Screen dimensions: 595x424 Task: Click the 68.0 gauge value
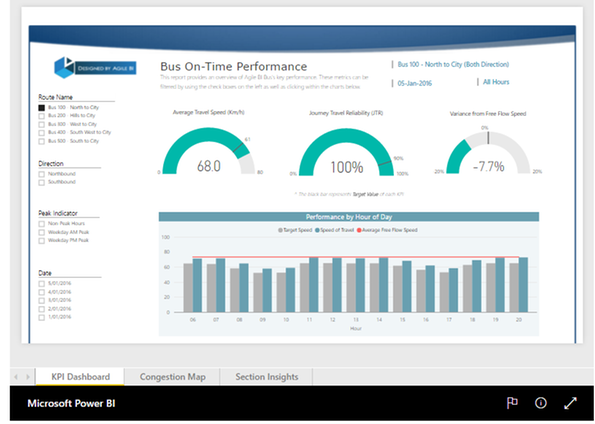pos(209,166)
